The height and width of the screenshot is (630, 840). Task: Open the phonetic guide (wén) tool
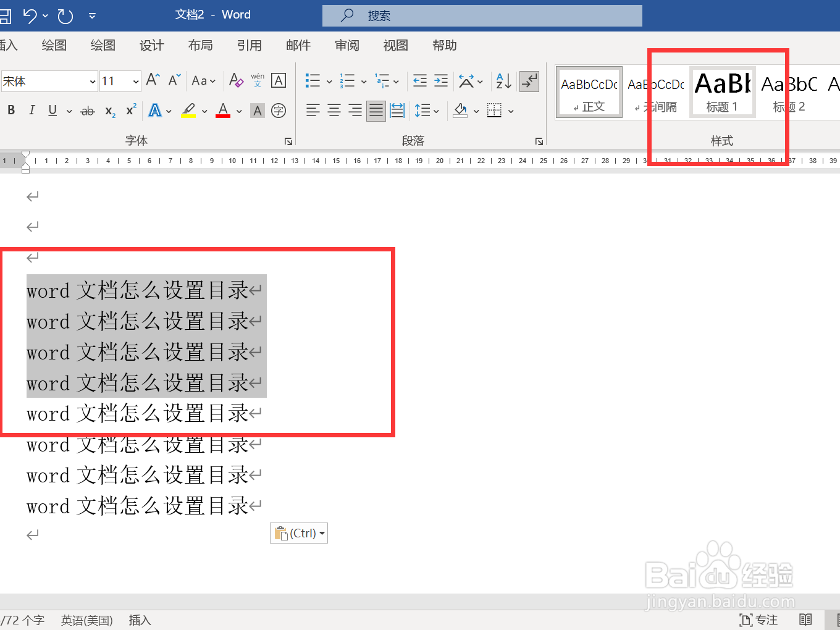pos(258,80)
